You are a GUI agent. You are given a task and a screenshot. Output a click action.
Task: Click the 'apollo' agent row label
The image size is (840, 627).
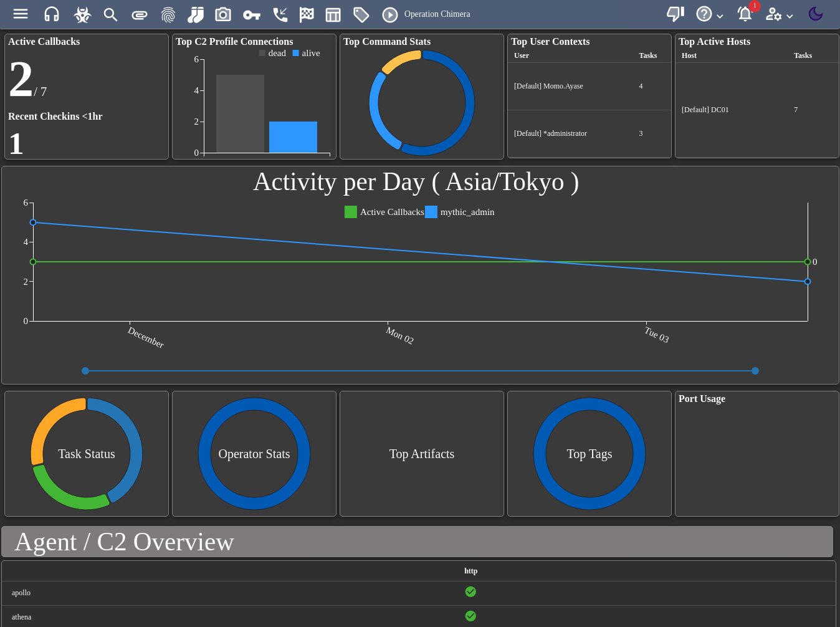pos(21,593)
